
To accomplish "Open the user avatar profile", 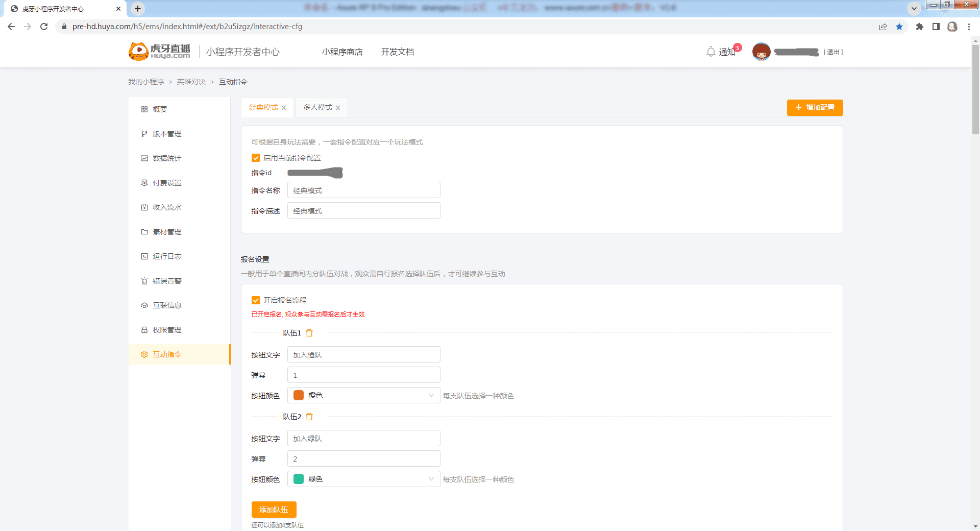I will click(x=761, y=52).
